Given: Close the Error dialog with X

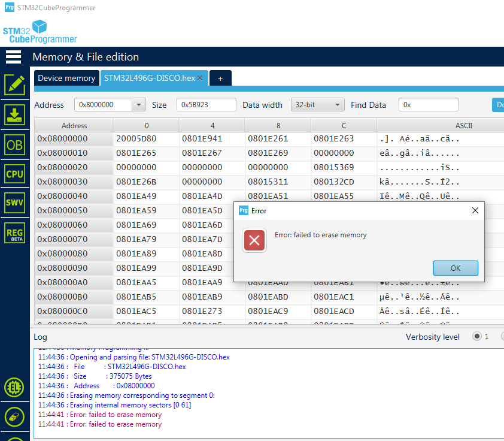Looking at the screenshot, I should (x=475, y=210).
